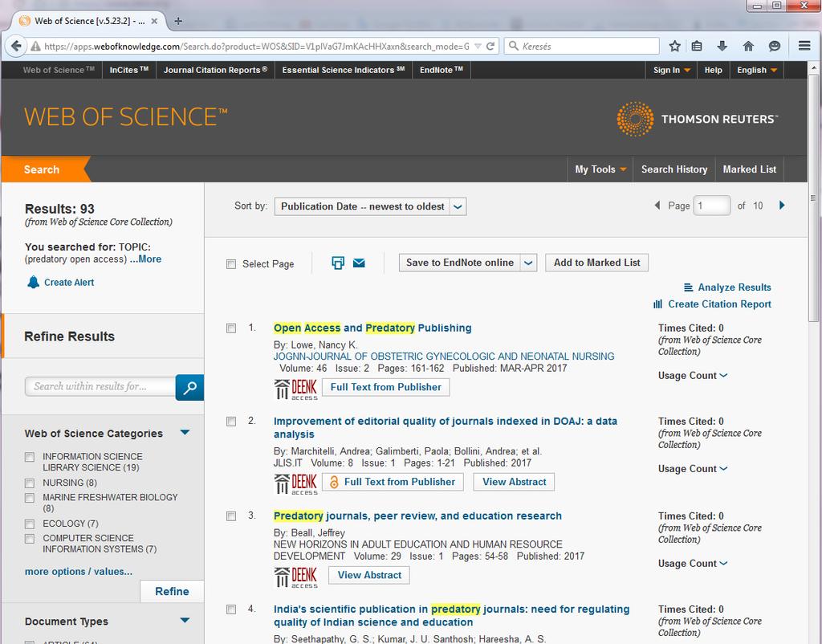This screenshot has height=644, width=822.
Task: Tick the Select Page checkbox
Action: tap(230, 264)
